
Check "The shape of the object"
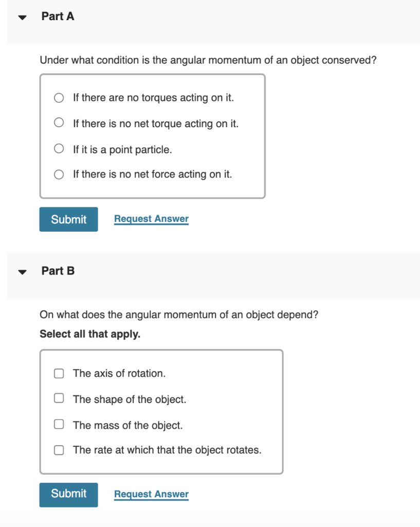coord(59,398)
